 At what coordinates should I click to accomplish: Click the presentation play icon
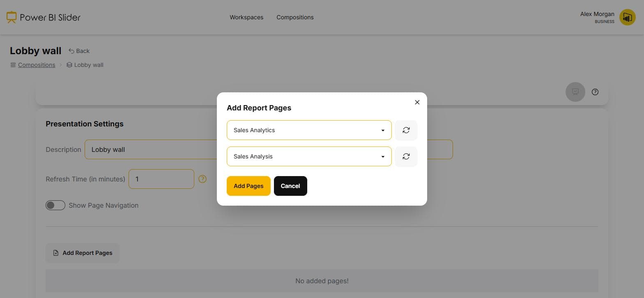pyautogui.click(x=575, y=92)
